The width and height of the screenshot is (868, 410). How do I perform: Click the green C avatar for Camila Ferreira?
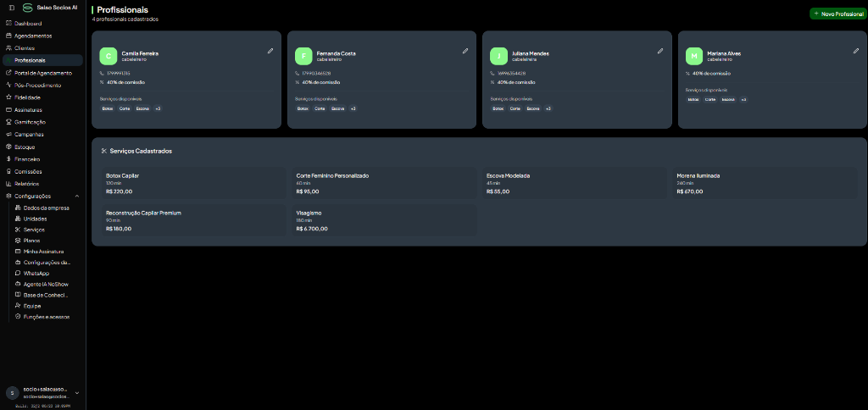click(x=108, y=56)
